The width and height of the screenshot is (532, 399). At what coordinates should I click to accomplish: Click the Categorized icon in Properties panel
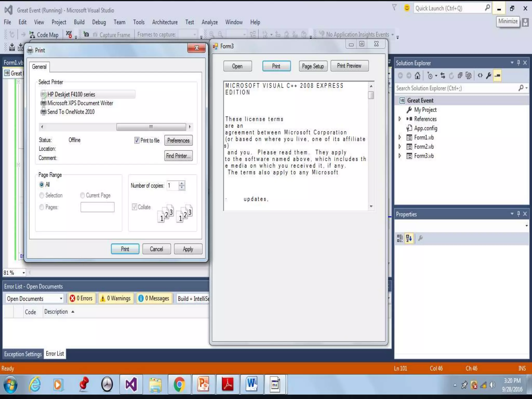tap(400, 238)
